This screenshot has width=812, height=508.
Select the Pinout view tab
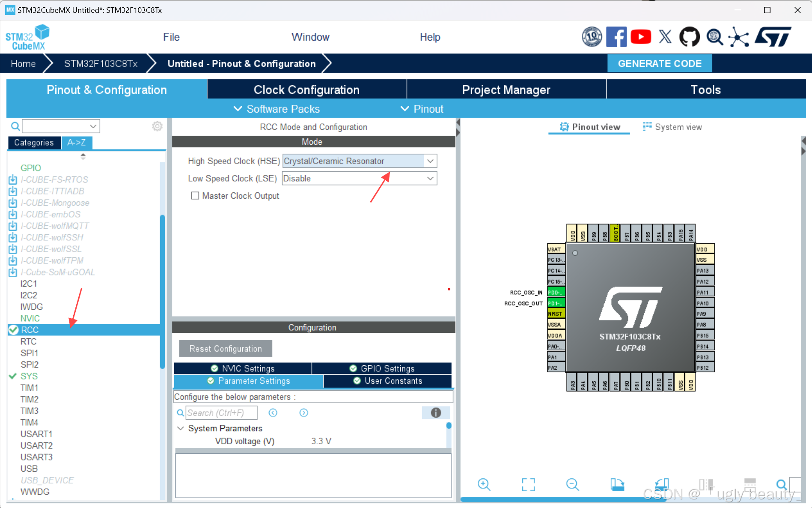tap(589, 127)
